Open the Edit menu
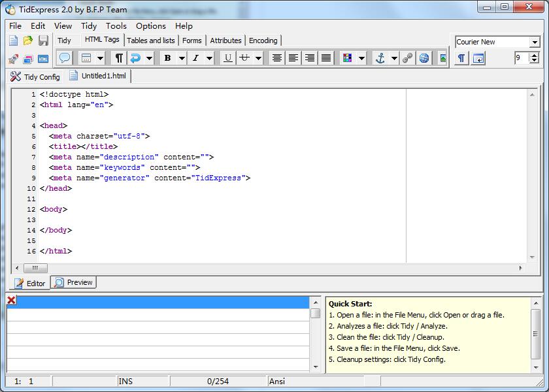 coord(38,26)
